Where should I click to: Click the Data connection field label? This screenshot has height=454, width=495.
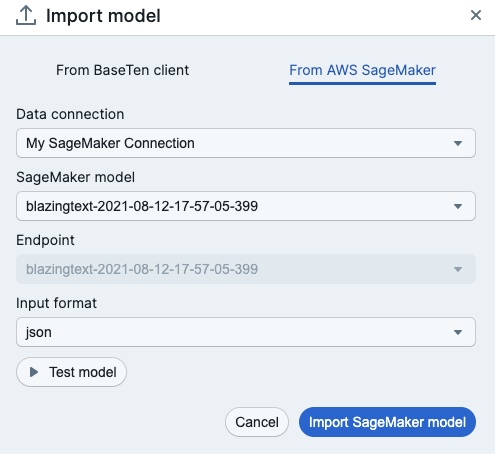tap(70, 114)
